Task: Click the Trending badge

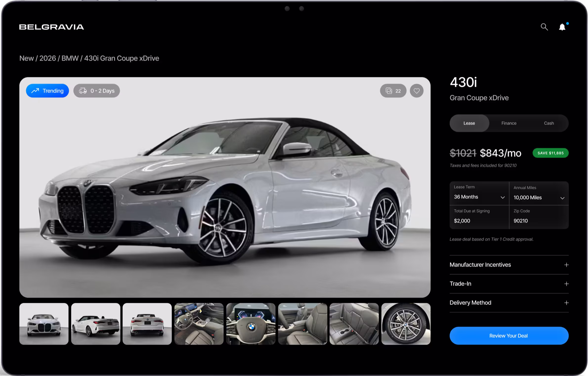Action: pyautogui.click(x=47, y=91)
